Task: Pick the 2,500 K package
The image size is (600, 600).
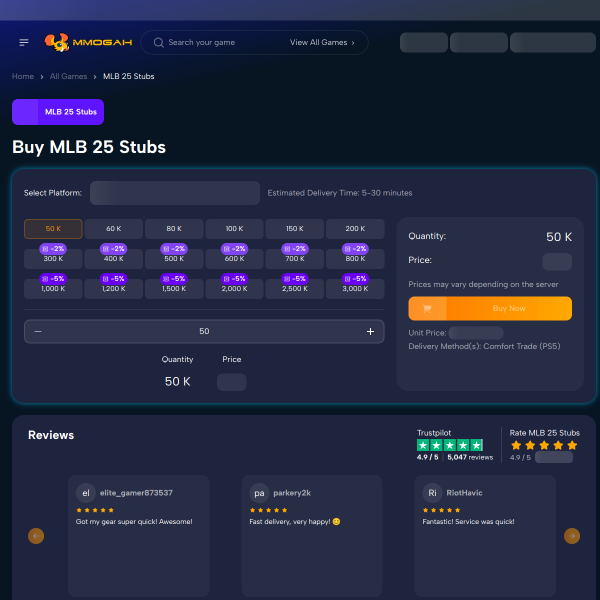Action: click(x=295, y=289)
